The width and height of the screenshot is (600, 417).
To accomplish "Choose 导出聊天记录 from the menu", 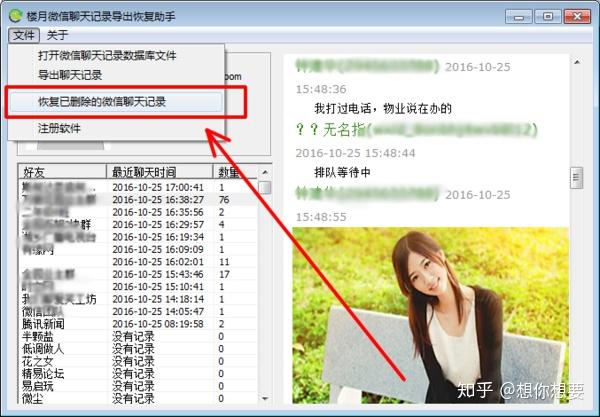I will tap(70, 75).
